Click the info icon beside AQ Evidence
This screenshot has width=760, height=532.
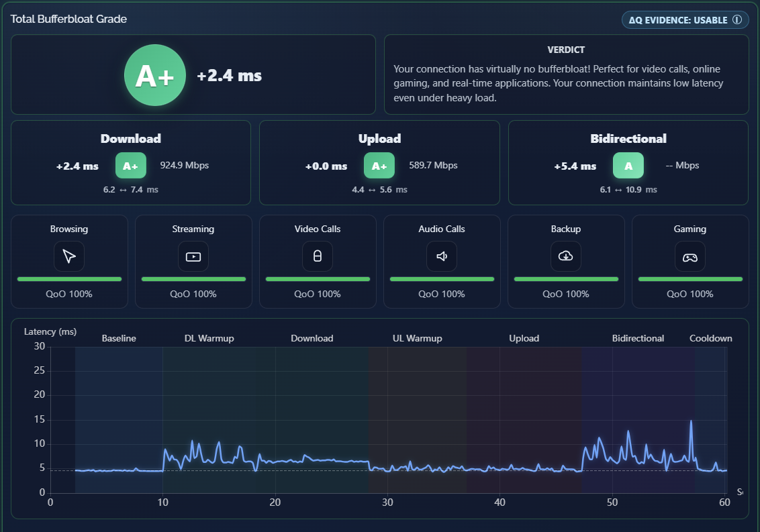pyautogui.click(x=737, y=20)
